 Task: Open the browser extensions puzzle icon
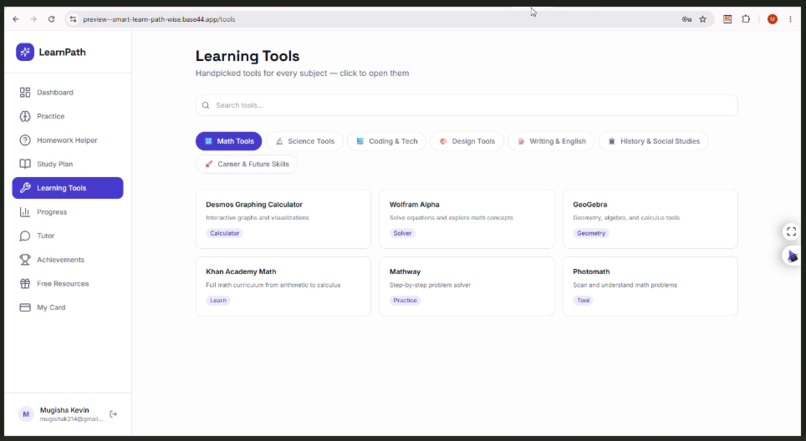(x=746, y=20)
